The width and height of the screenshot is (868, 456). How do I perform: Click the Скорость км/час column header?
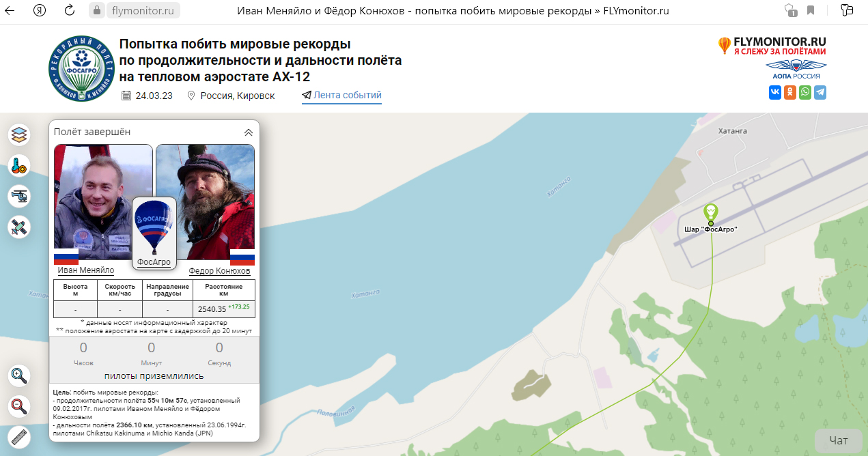pos(119,290)
